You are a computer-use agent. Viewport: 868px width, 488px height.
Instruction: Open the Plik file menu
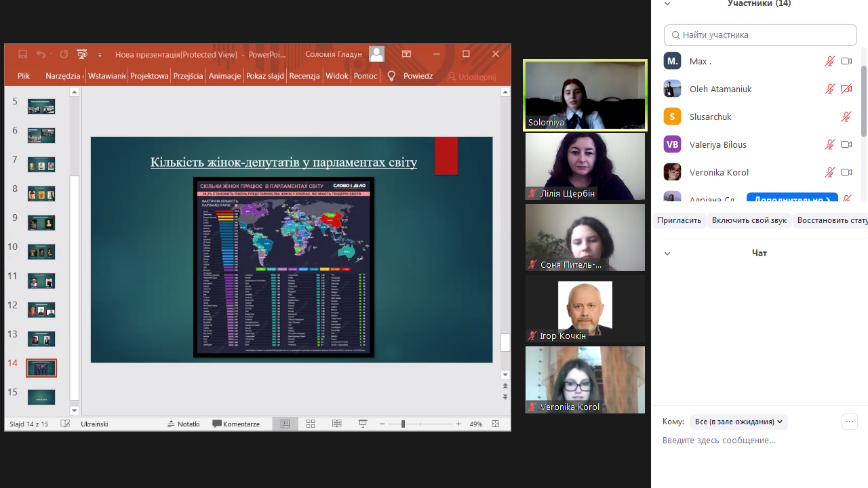click(24, 76)
